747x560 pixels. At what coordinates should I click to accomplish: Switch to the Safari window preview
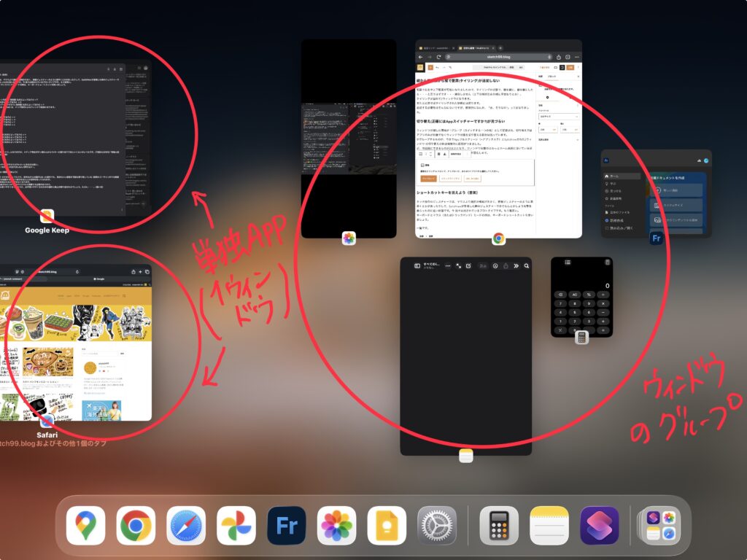pyautogui.click(x=73, y=343)
